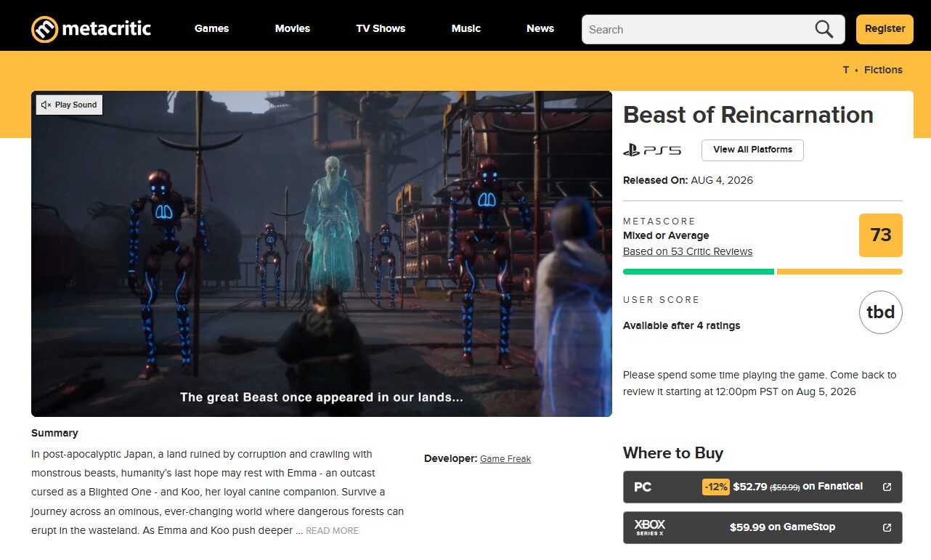Click the game trailer video
The height and width of the screenshot is (560, 931).
tap(322, 253)
